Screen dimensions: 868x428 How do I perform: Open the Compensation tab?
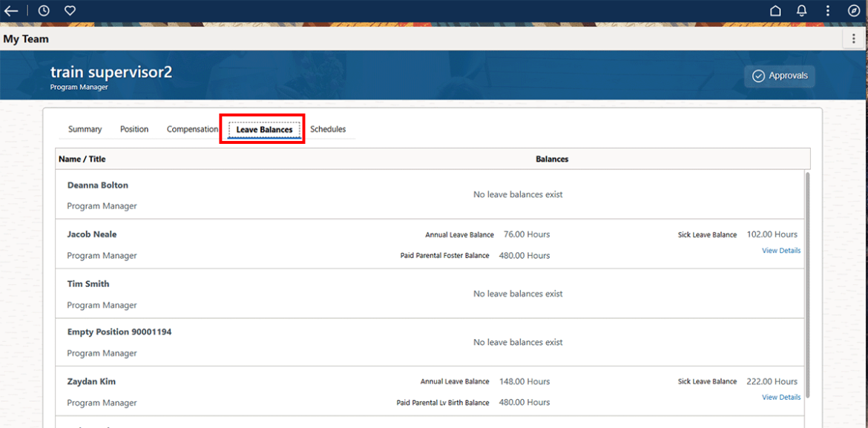point(192,129)
